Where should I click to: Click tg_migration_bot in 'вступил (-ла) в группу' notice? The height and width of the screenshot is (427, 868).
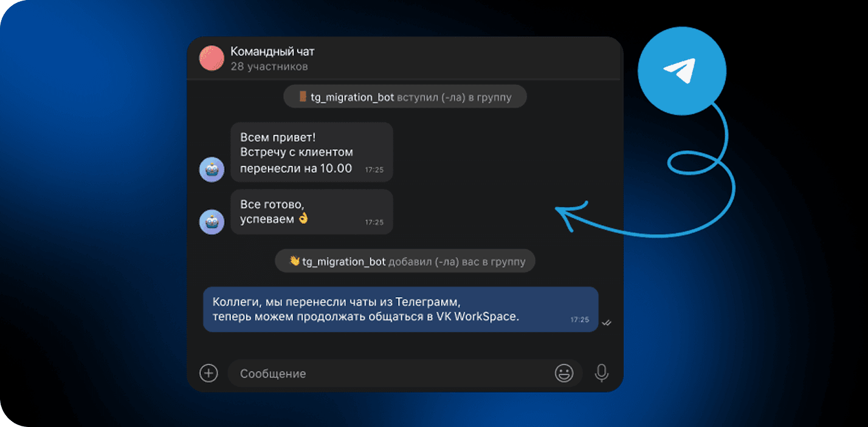[x=353, y=97]
